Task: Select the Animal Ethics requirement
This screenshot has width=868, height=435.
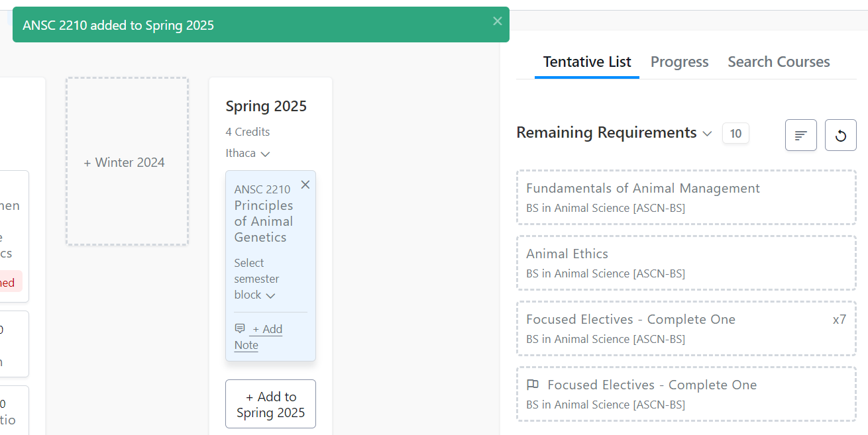Action: (x=686, y=263)
